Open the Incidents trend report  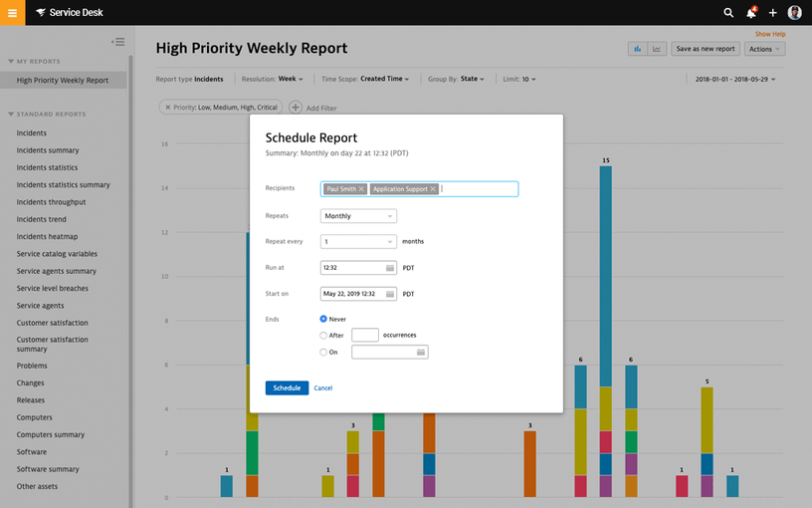pos(42,219)
